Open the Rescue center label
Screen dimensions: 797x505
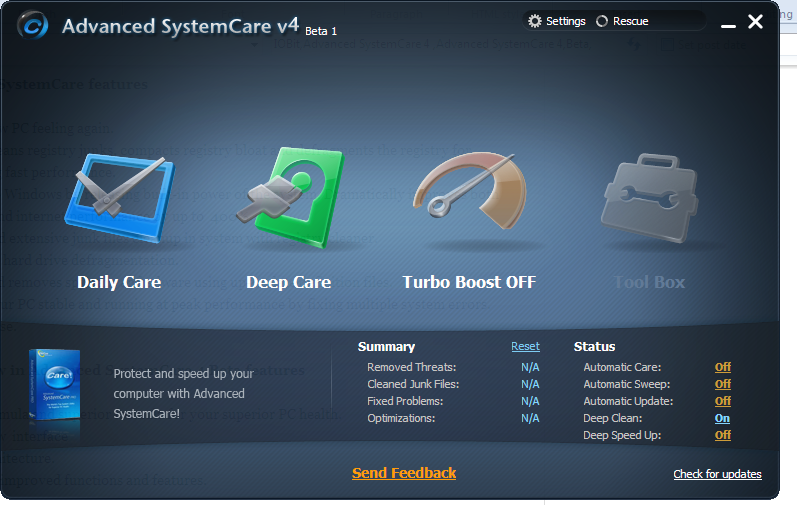tap(630, 21)
